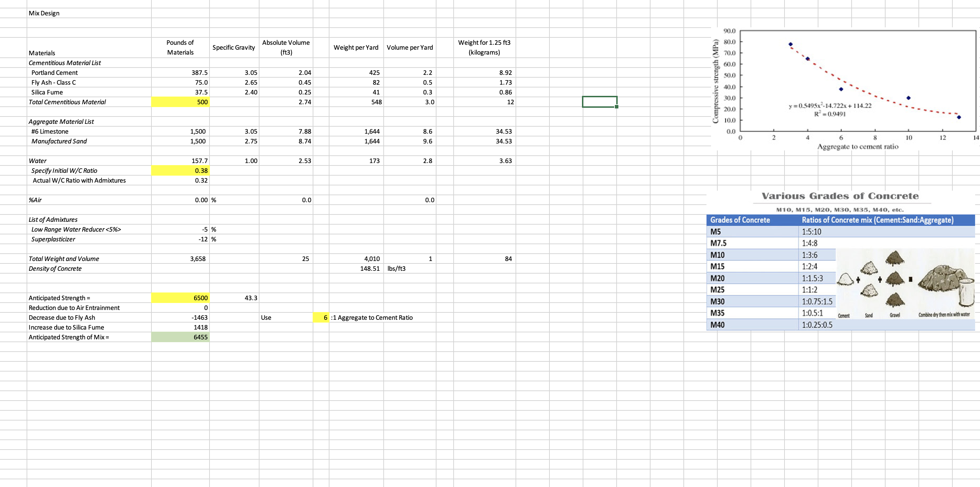The width and height of the screenshot is (980, 487).
Task: Select :1 Aggregate to Cement Ratio text
Action: [x=372, y=317]
